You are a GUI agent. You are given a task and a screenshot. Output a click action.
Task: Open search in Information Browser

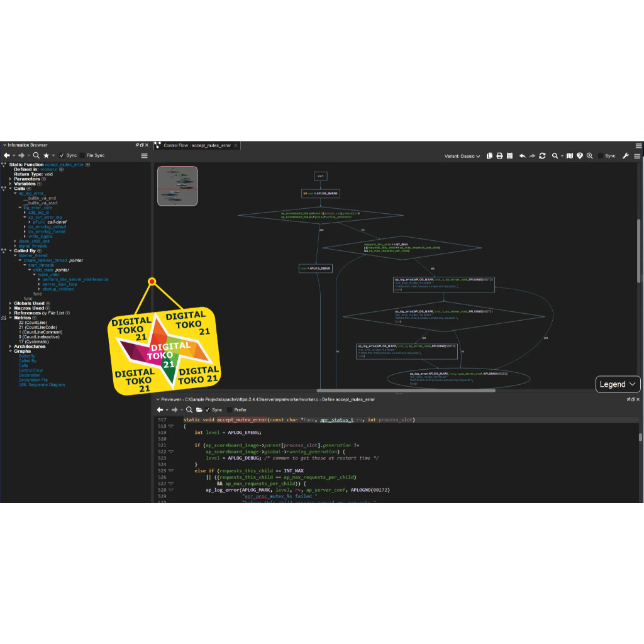pos(36,156)
